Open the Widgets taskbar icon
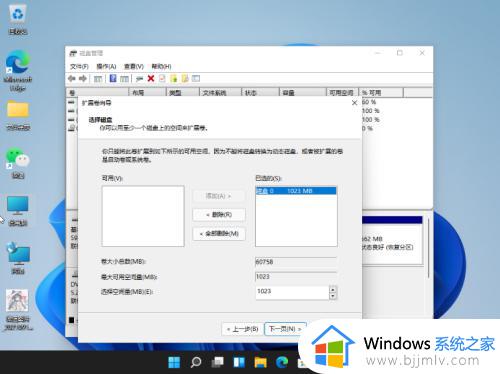Viewport: 500px width, 374px height. 239,362
